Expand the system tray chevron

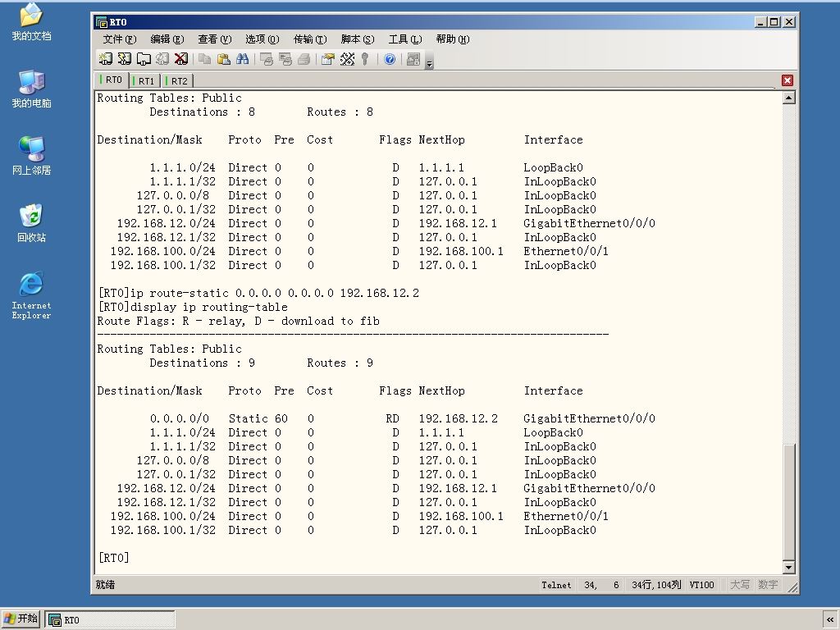click(x=830, y=619)
